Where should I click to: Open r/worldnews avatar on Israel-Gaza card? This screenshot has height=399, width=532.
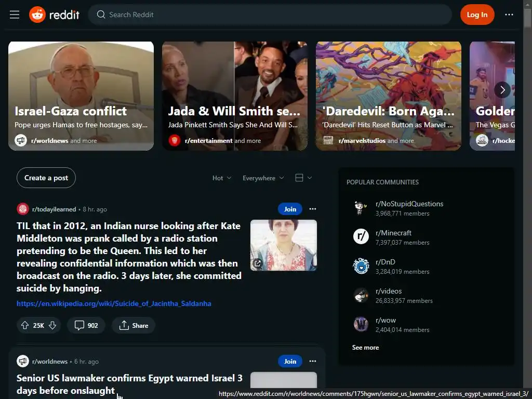click(x=21, y=140)
